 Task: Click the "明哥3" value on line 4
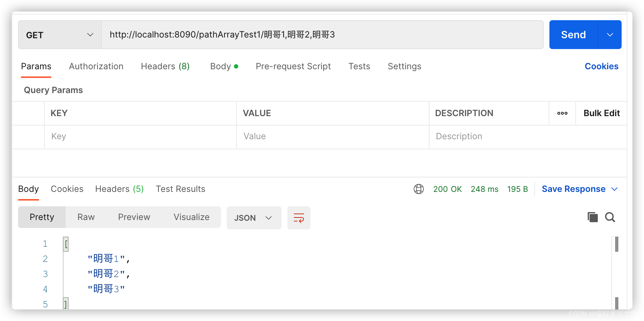pos(106,289)
